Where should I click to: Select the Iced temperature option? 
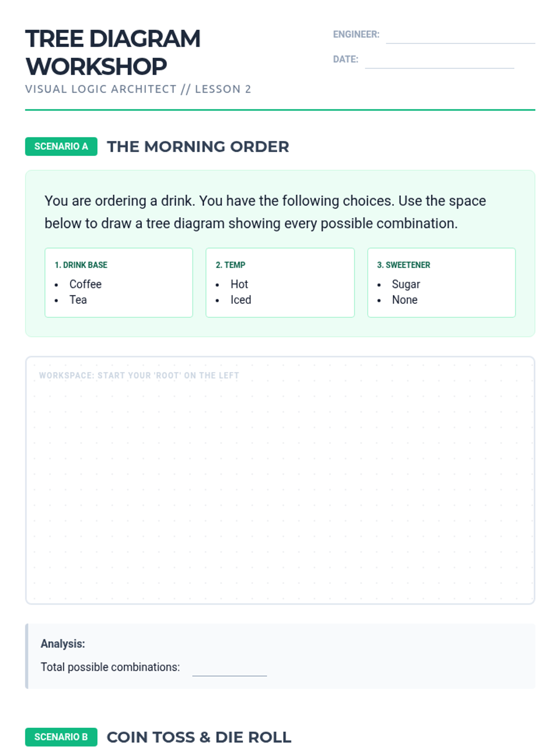click(x=240, y=300)
